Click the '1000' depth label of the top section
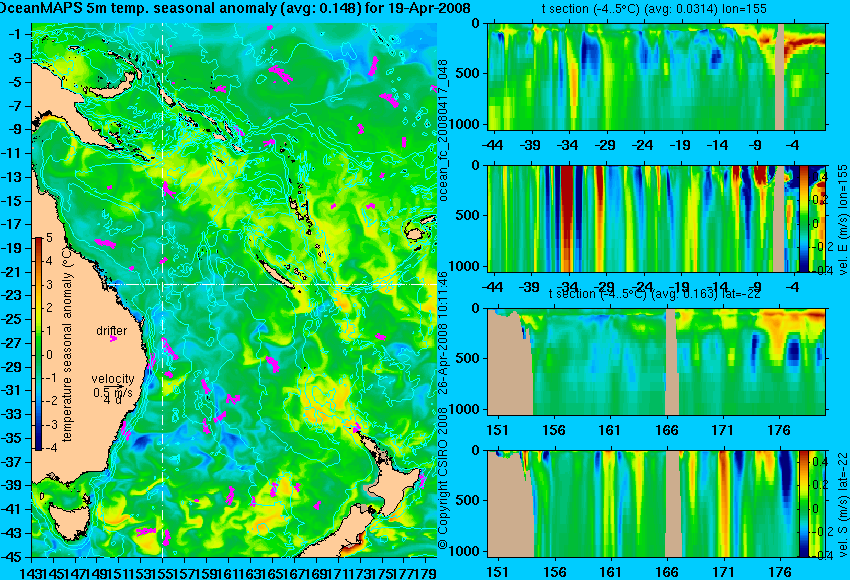 tap(467, 125)
